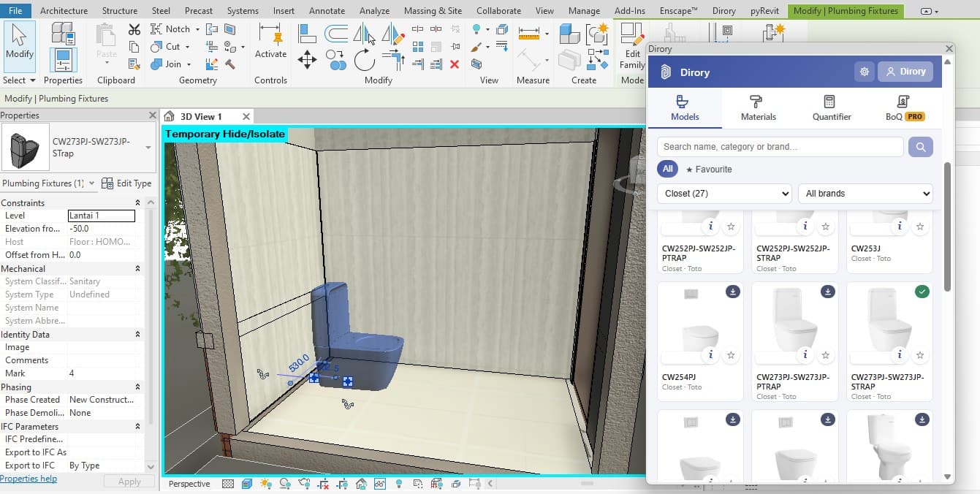Click the Activate controls button
The height and width of the screenshot is (494, 980).
[270, 42]
